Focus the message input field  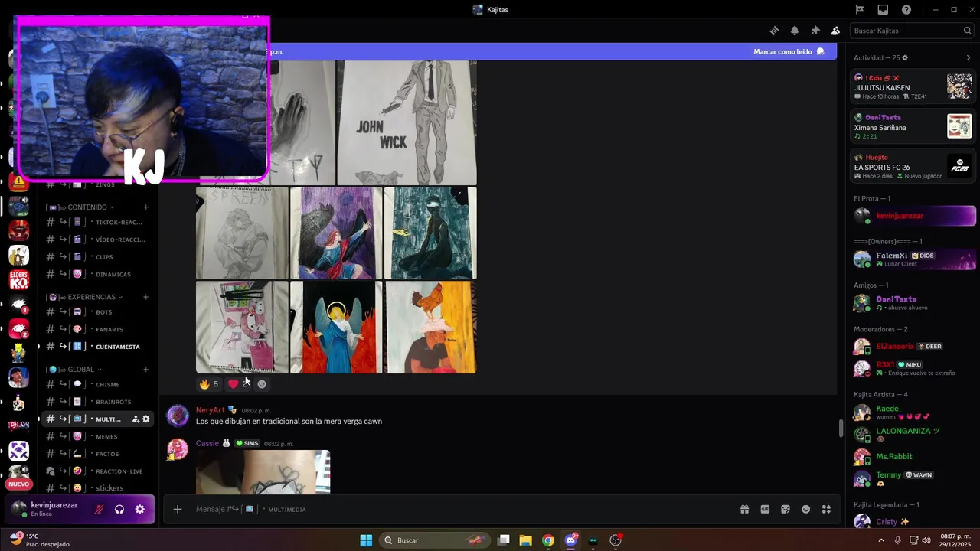click(x=459, y=509)
